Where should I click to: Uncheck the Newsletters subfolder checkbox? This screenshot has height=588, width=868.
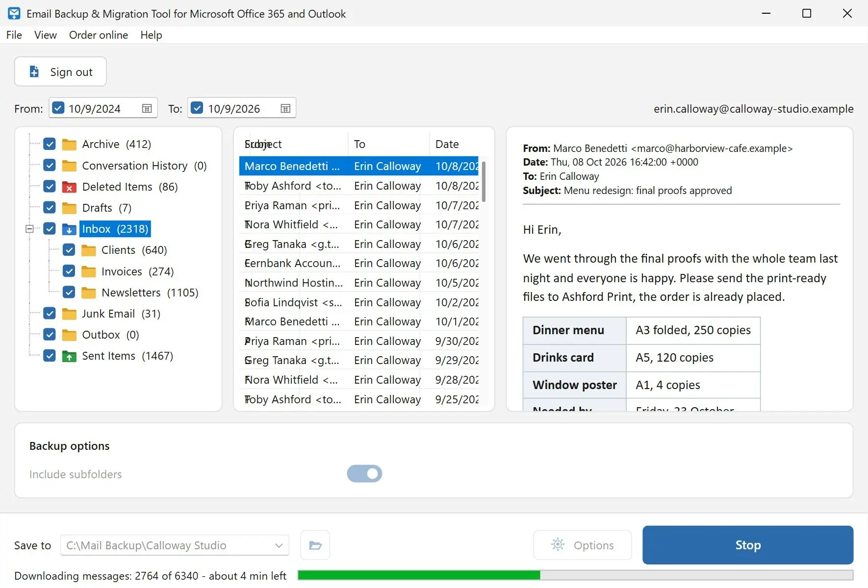click(x=69, y=292)
